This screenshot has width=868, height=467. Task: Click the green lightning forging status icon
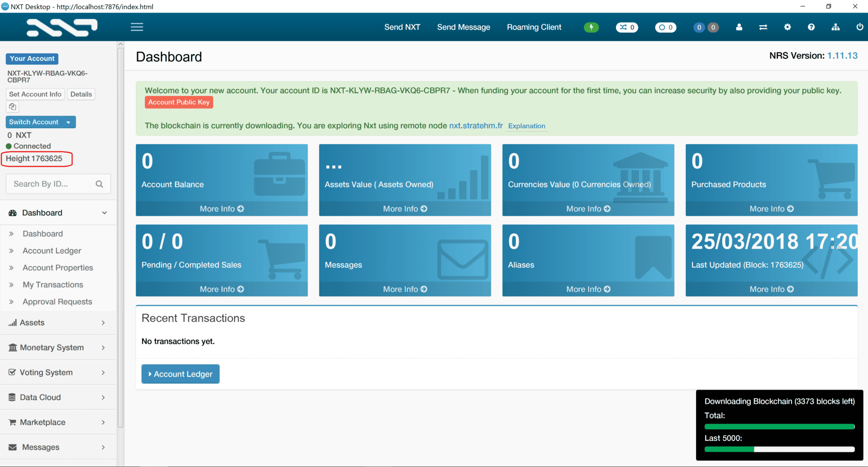tap(591, 27)
